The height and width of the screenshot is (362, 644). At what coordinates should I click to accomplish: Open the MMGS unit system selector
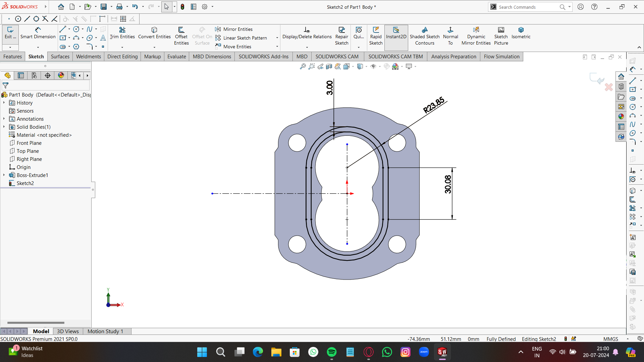[x=610, y=339]
